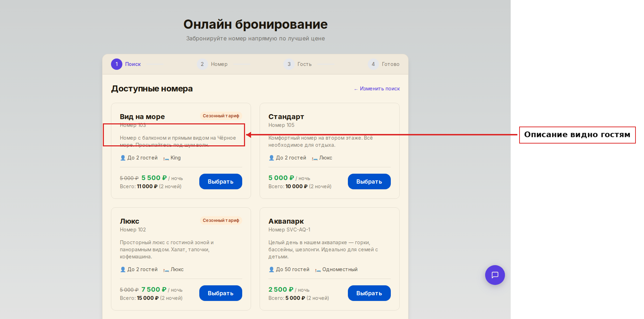The width and height of the screenshot is (644, 319).
Task: Click the 5 500 ₽ discounted price
Action: tap(154, 178)
